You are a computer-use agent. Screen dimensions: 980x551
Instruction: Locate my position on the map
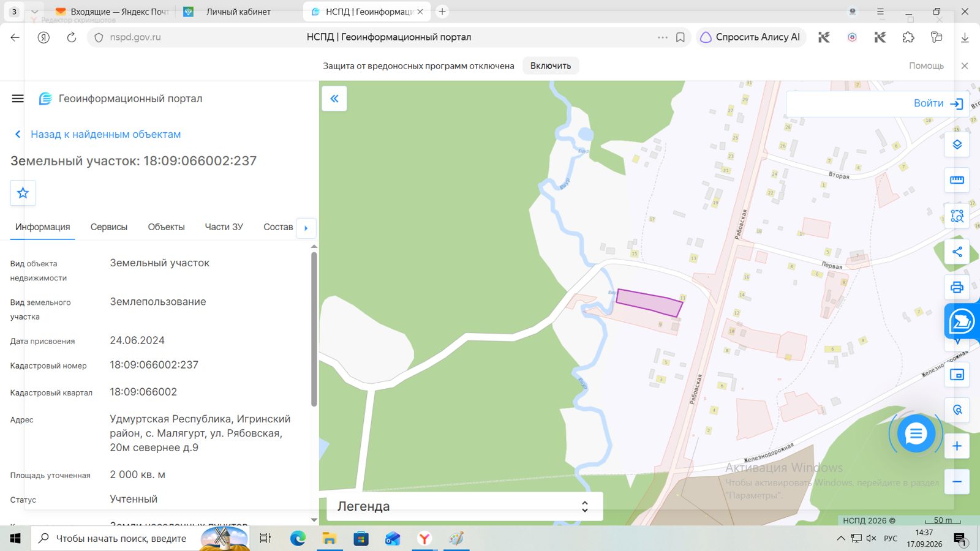(957, 410)
